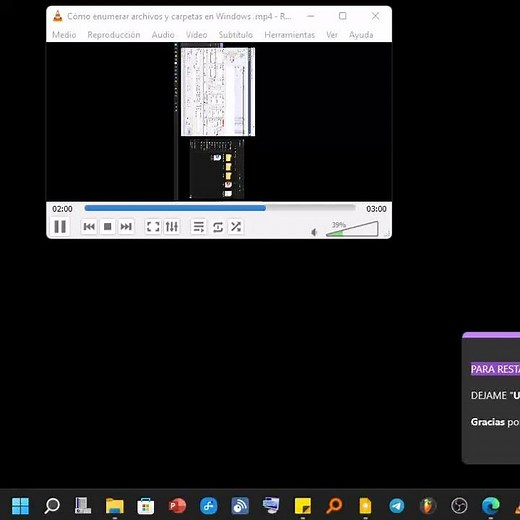Show the VLC playlist
Screen dimensions: 520x520
tap(199, 227)
